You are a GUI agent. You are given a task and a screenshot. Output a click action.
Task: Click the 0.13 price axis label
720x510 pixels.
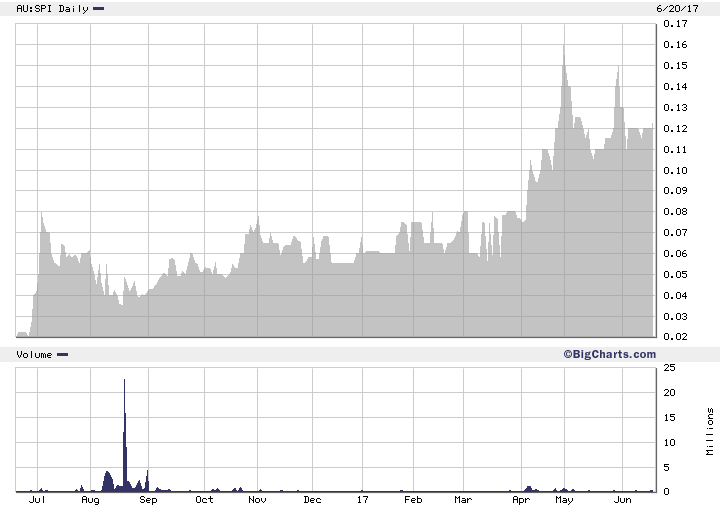pyautogui.click(x=675, y=107)
